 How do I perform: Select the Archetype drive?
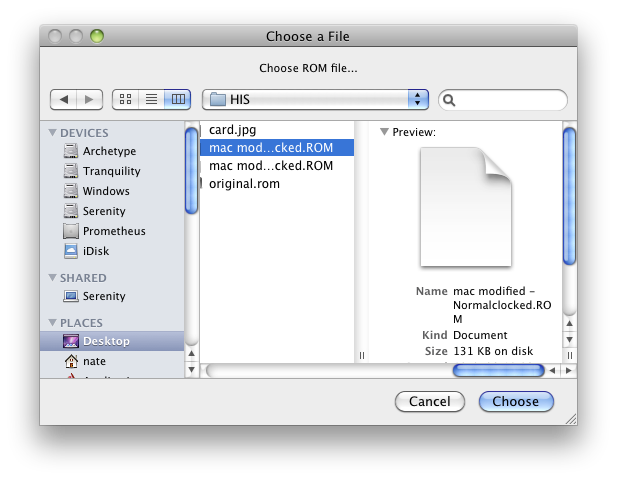tap(112, 151)
